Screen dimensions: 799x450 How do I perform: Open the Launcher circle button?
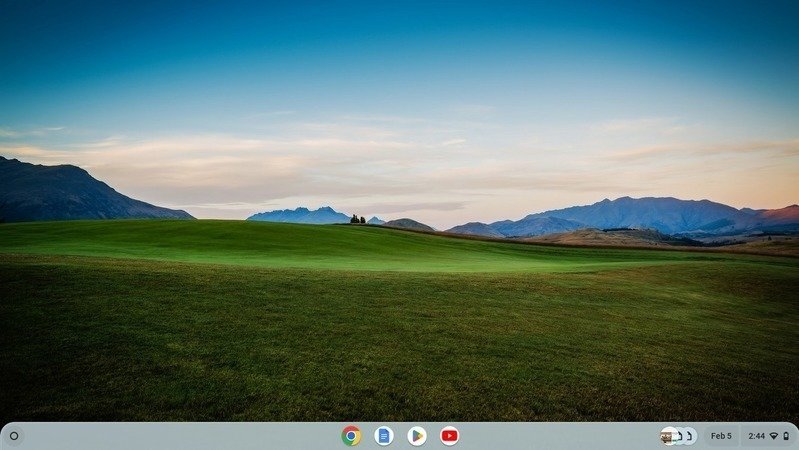coord(14,436)
